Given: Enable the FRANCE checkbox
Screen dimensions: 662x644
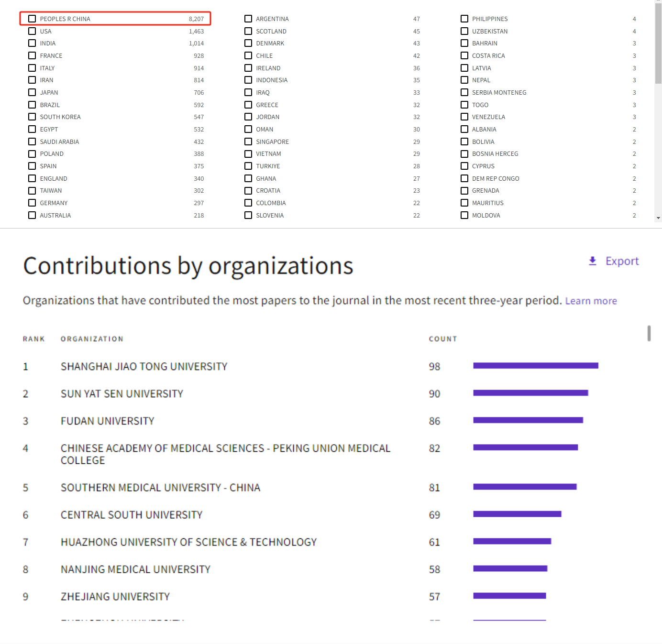Looking at the screenshot, I should click(32, 55).
